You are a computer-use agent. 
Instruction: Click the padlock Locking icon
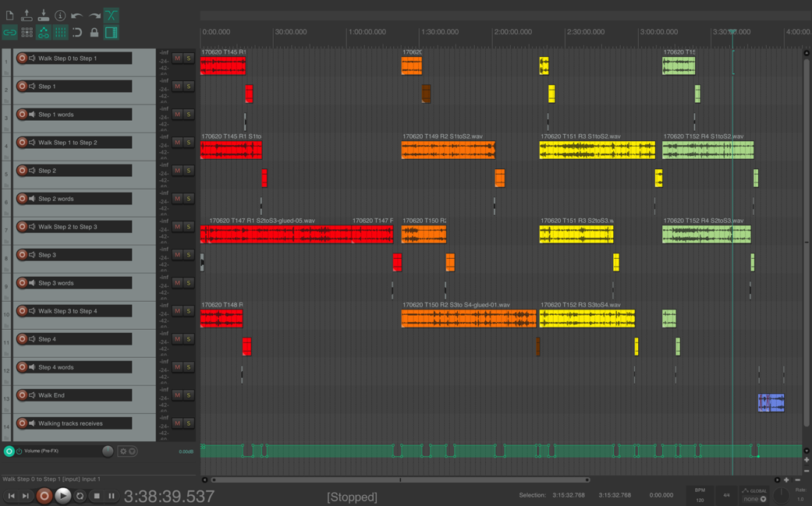pos(94,33)
